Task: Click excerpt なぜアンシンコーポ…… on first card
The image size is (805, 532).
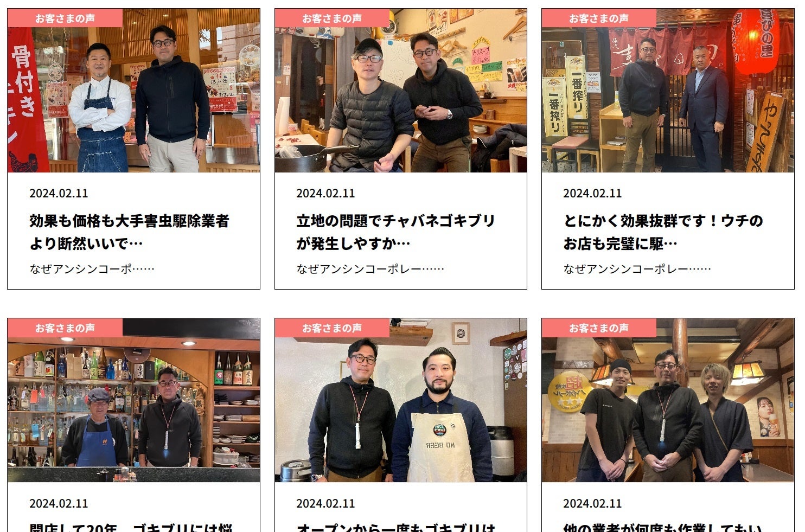Action: pyautogui.click(x=92, y=268)
